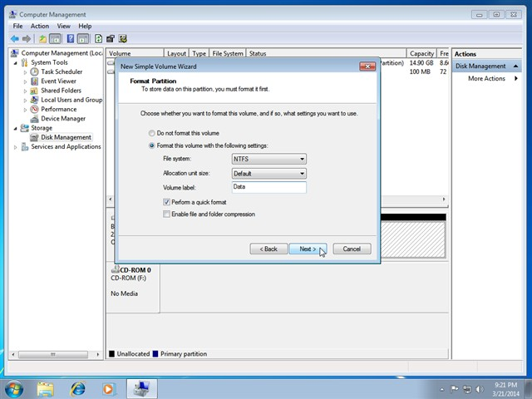Close the New Simple Volume Wizard dialog
This screenshot has width=532, height=399.
pyautogui.click(x=367, y=66)
